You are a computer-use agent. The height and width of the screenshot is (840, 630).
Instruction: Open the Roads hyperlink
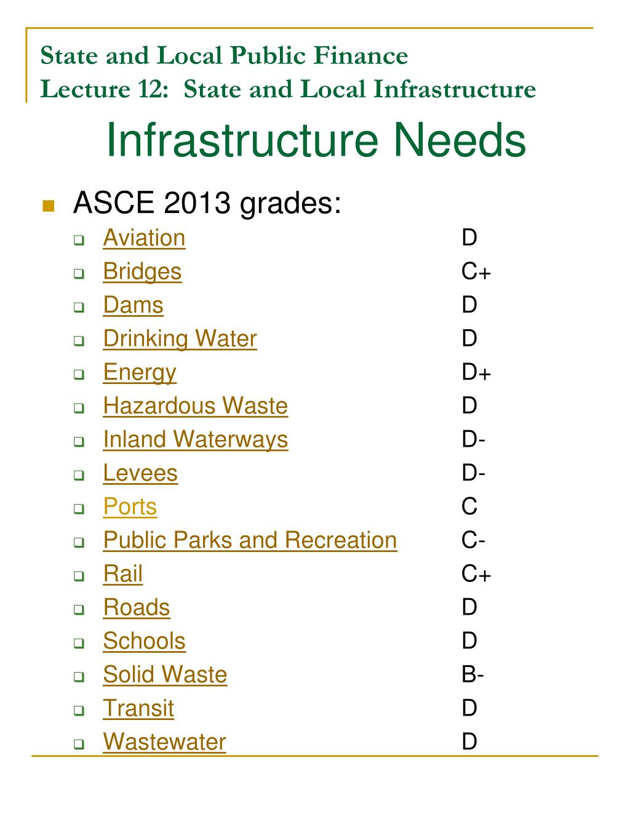click(x=137, y=608)
